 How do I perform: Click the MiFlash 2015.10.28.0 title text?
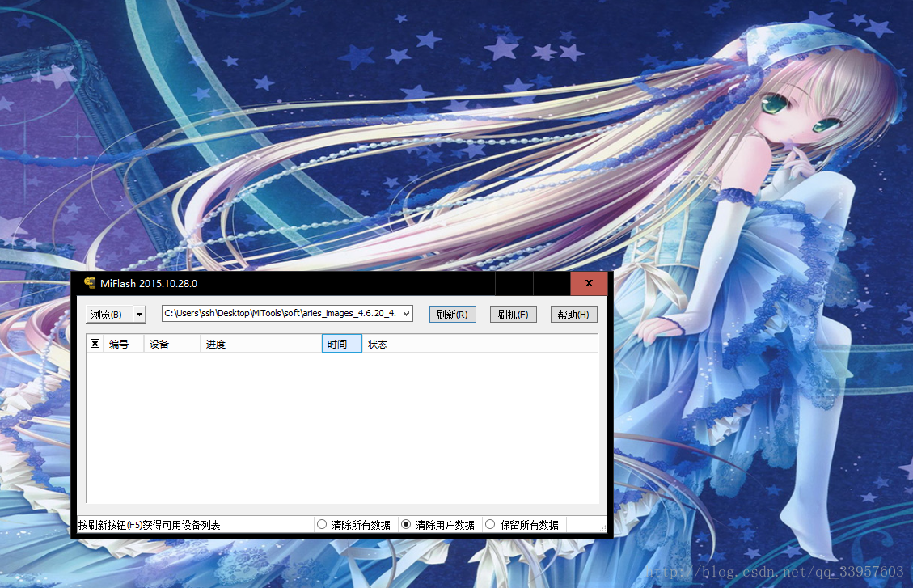tap(149, 284)
